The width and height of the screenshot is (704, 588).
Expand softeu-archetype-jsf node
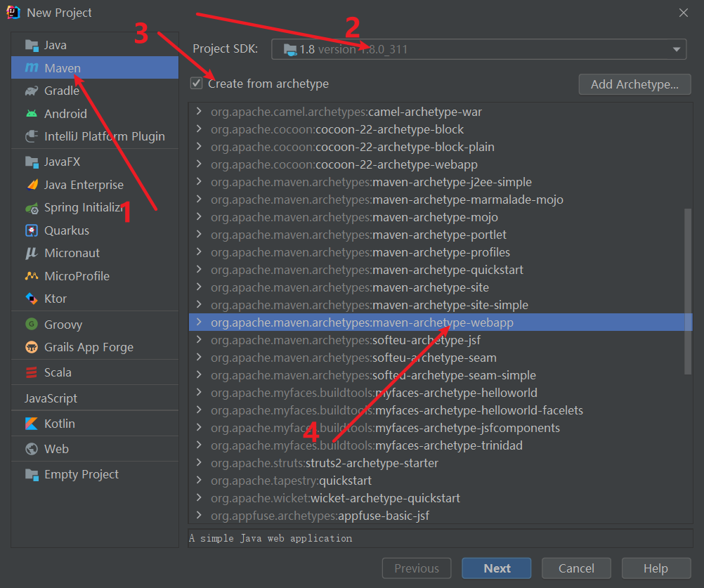coord(199,339)
